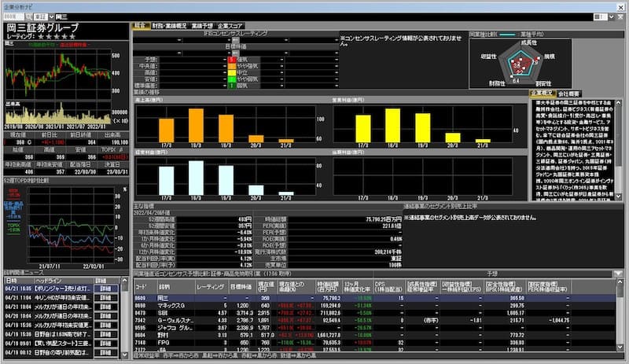
Task: Select the G-ウェルスナ row in table
Action: click(x=374, y=320)
